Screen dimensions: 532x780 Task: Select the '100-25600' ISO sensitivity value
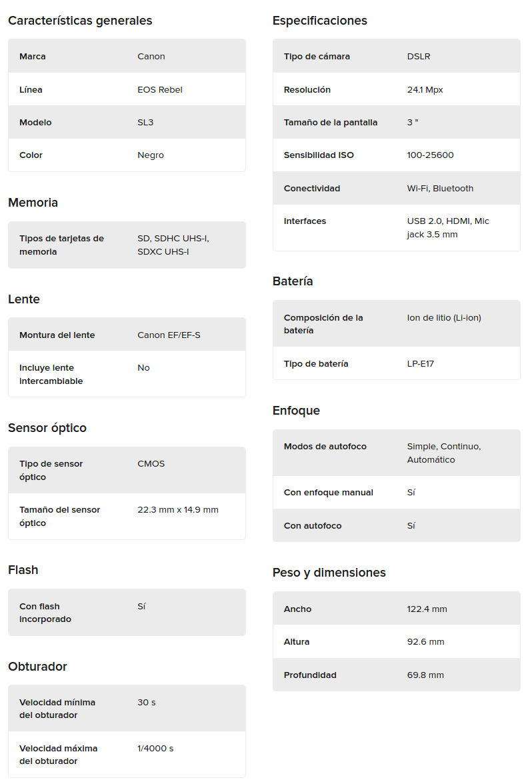point(430,155)
